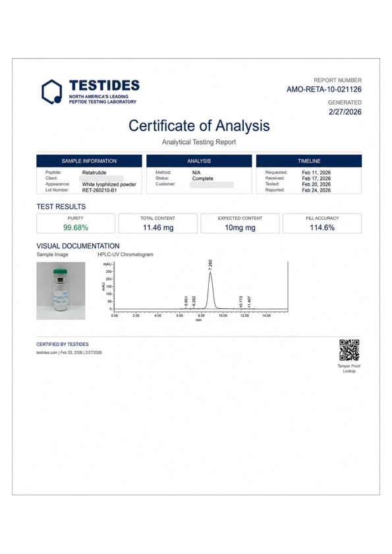Click the TESTIDES brand wordmark
Screen dimensions: 392x554
pos(104,86)
